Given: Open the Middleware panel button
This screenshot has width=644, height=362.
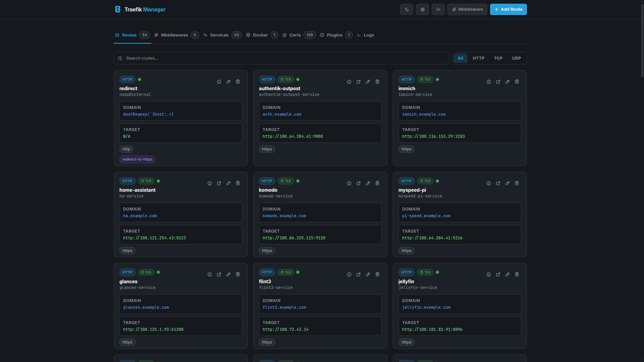Looking at the screenshot, I should coord(467,9).
